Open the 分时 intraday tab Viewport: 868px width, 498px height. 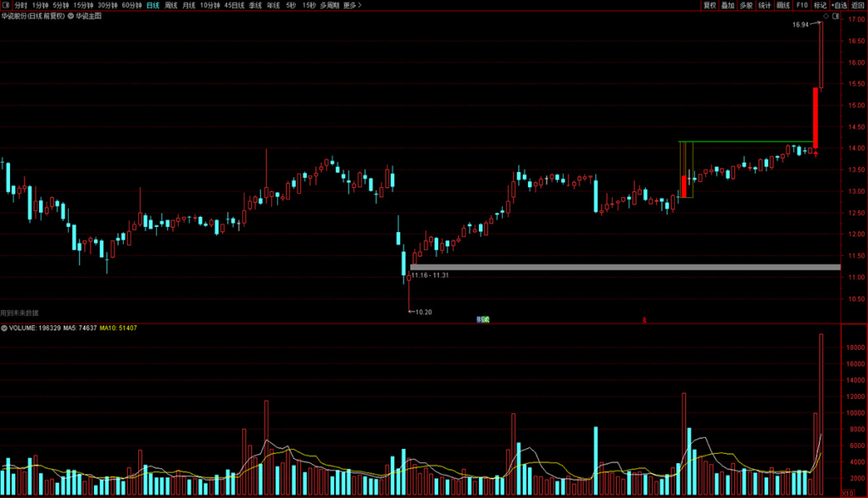[x=20, y=5]
